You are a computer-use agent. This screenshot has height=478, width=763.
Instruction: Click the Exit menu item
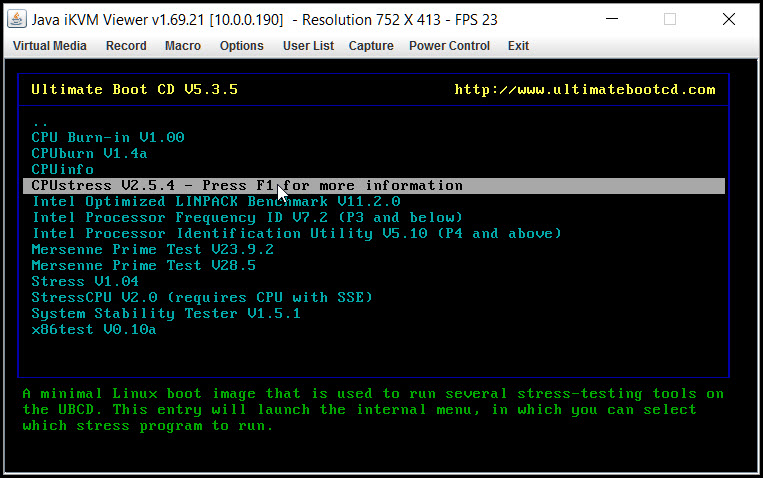518,46
